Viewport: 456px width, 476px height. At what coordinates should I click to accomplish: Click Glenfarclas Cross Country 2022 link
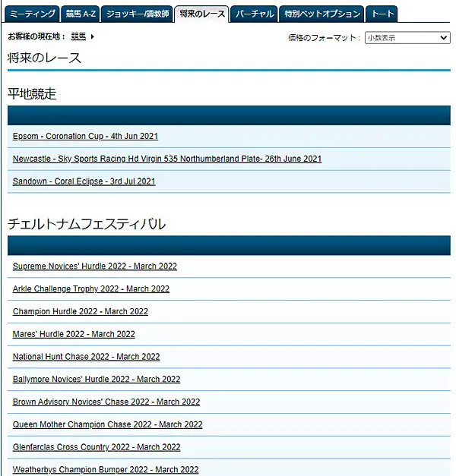97,447
